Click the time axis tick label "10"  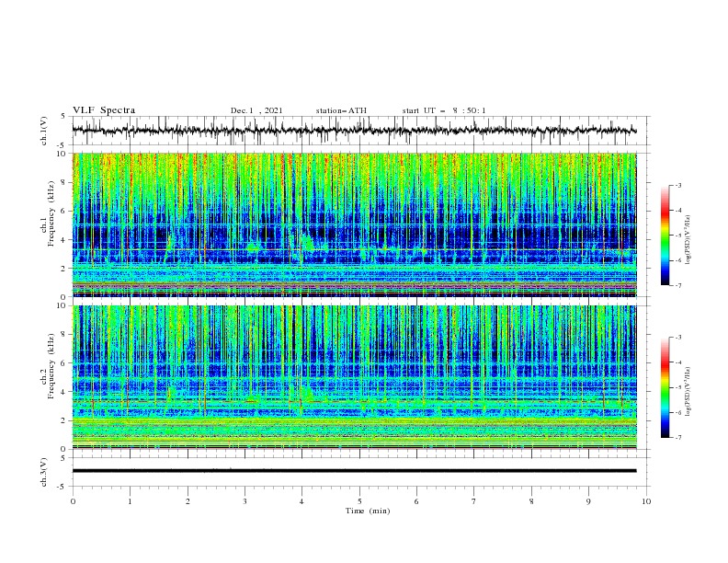(646, 501)
